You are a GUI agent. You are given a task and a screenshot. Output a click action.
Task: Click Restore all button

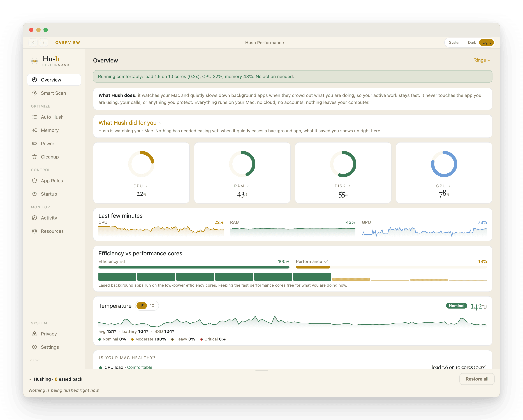click(x=477, y=379)
